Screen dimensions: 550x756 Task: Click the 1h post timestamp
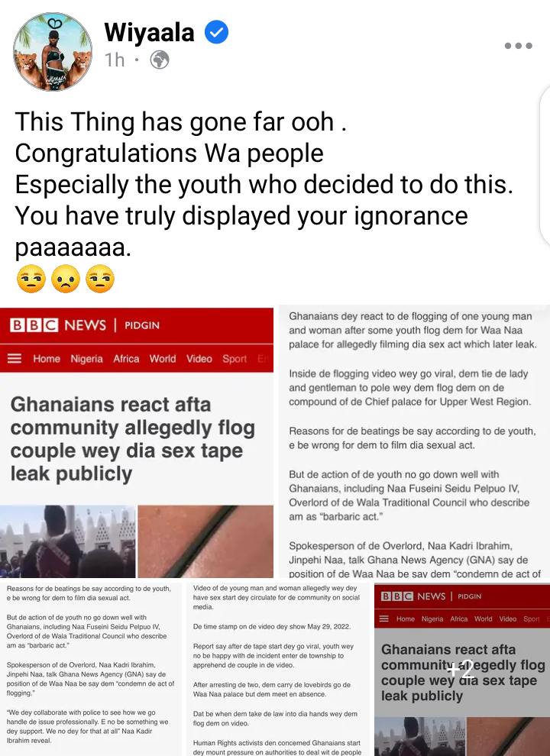tap(115, 60)
